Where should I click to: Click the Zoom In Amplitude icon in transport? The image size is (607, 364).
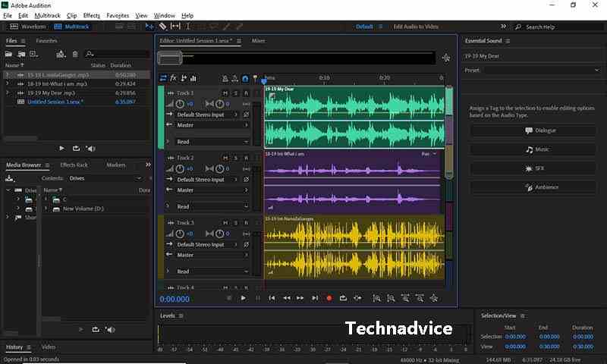pos(376,298)
